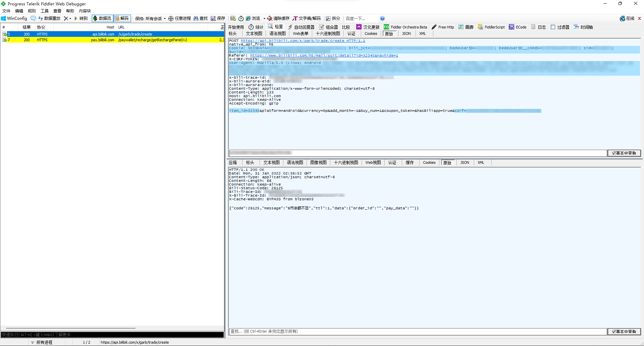Open the 编辑 menu

(x=19, y=11)
